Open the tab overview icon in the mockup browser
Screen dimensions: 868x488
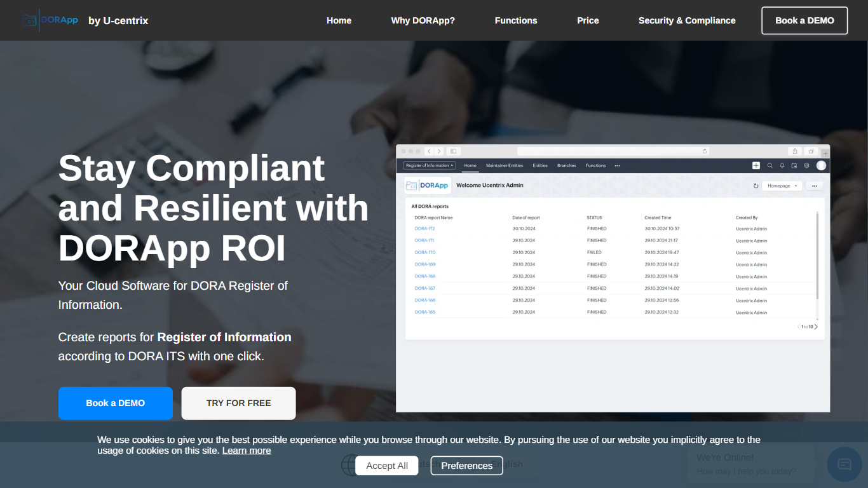pyautogui.click(x=811, y=151)
